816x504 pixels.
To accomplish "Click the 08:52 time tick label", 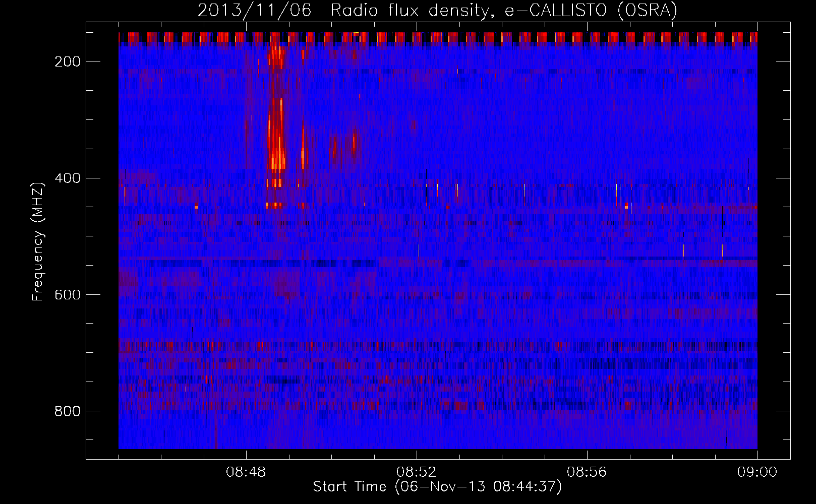I will tap(417, 472).
